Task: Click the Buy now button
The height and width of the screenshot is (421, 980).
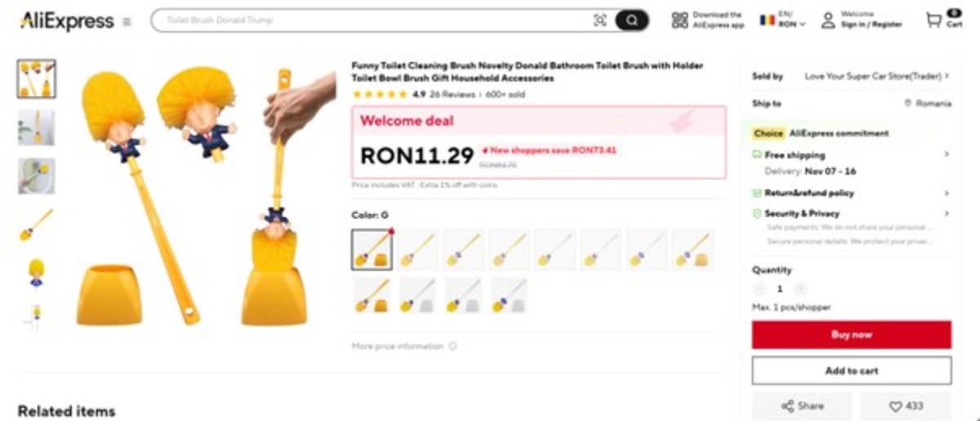Action: (852, 334)
